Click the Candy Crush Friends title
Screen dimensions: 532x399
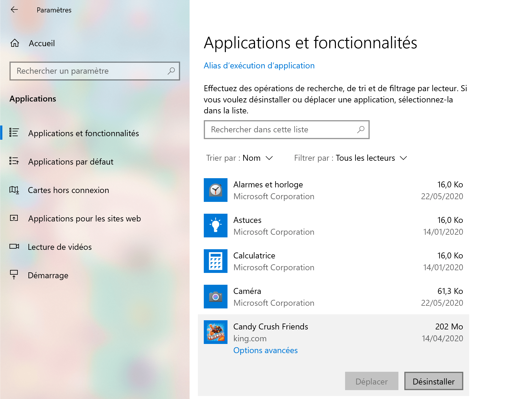point(271,326)
